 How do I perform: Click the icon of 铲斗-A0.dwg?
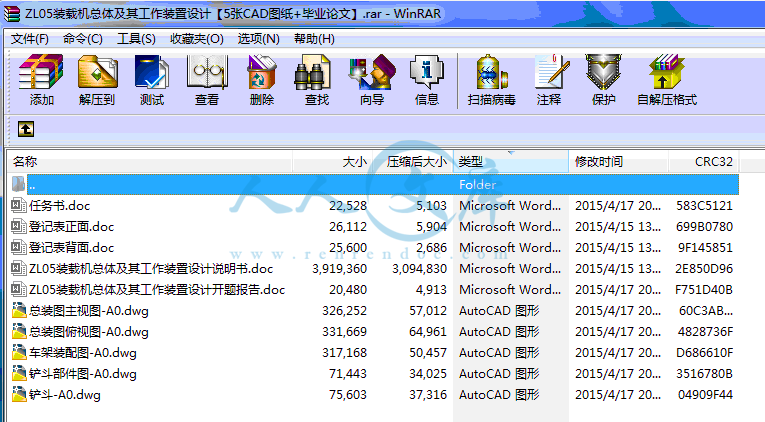coord(19,394)
